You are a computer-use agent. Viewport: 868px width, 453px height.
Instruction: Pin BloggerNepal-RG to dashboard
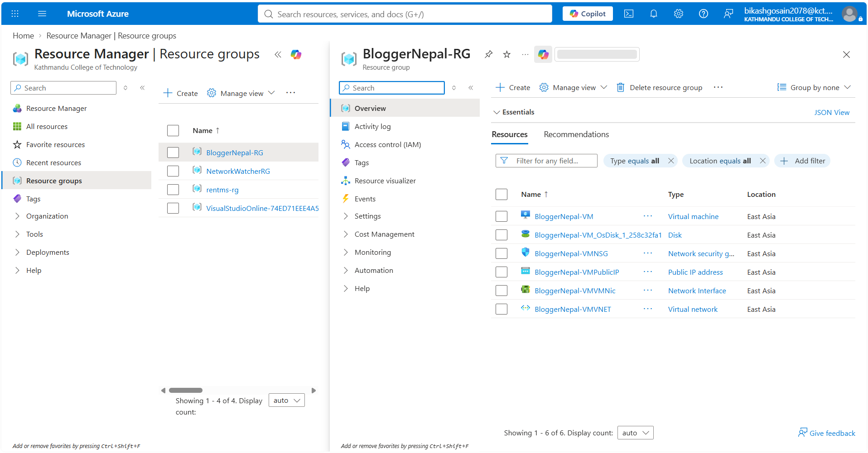tap(488, 54)
